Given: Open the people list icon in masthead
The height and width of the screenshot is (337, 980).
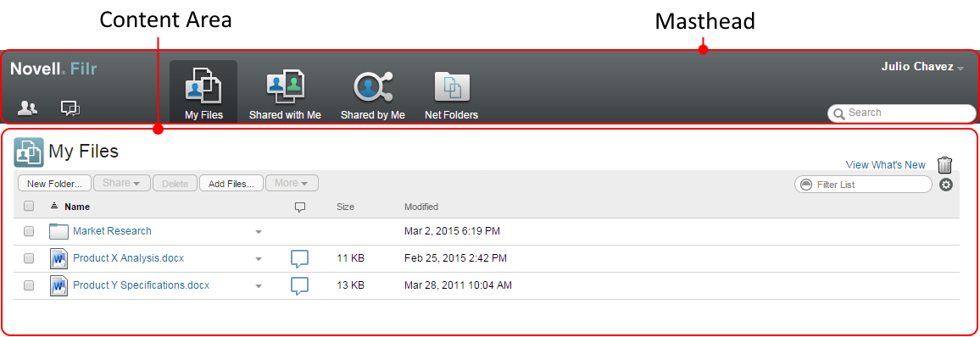Looking at the screenshot, I should (x=27, y=108).
